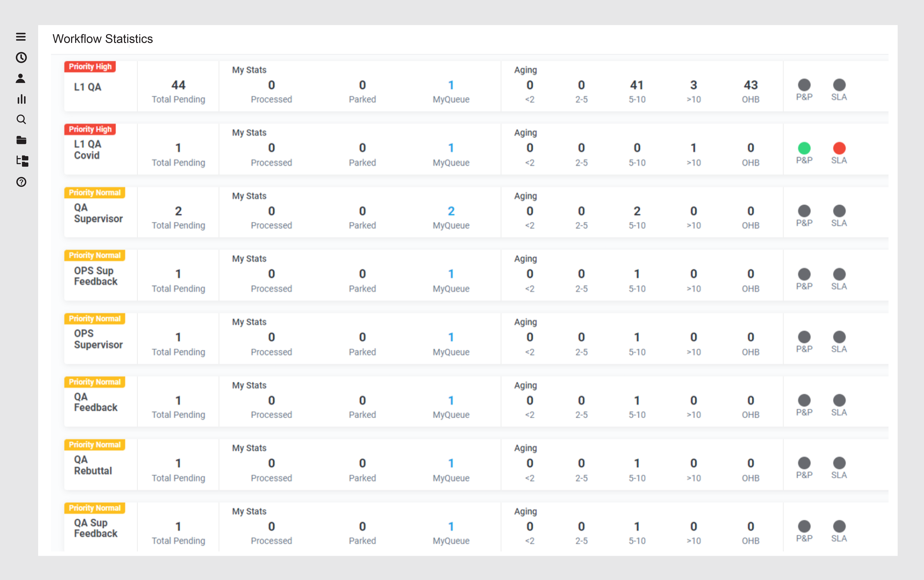Click the 43 OHB value for L1 QA
The height and width of the screenshot is (580, 924).
click(x=751, y=85)
